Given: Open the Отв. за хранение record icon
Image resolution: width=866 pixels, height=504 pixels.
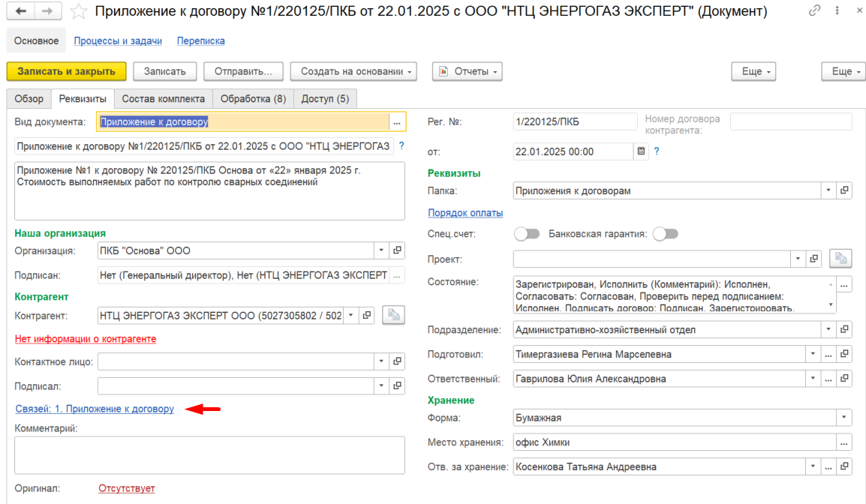Looking at the screenshot, I should [844, 466].
